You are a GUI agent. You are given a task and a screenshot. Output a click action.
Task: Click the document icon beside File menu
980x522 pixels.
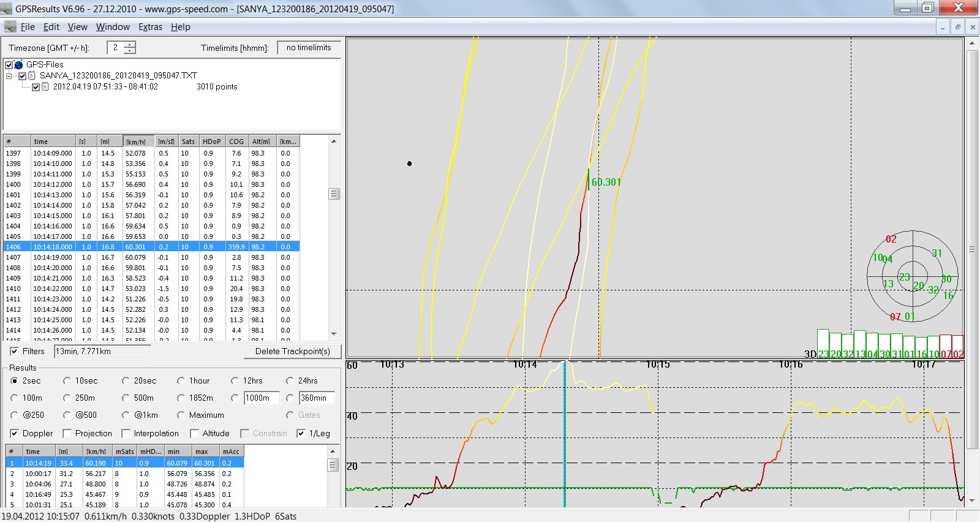10,27
